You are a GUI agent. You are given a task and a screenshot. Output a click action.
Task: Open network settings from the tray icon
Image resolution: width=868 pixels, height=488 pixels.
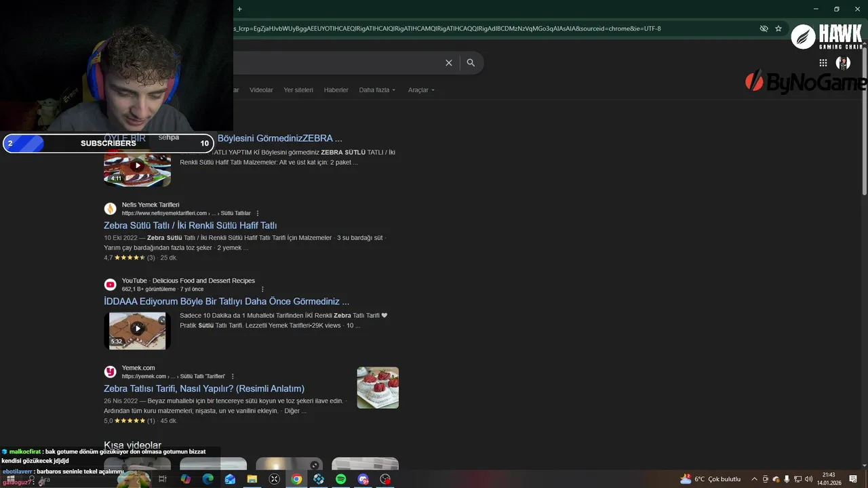[x=798, y=479]
